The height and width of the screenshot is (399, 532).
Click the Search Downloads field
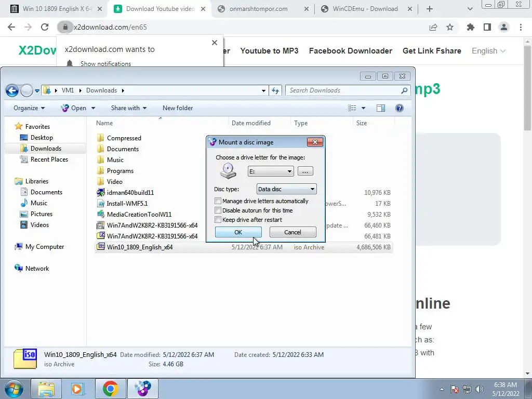click(347, 90)
